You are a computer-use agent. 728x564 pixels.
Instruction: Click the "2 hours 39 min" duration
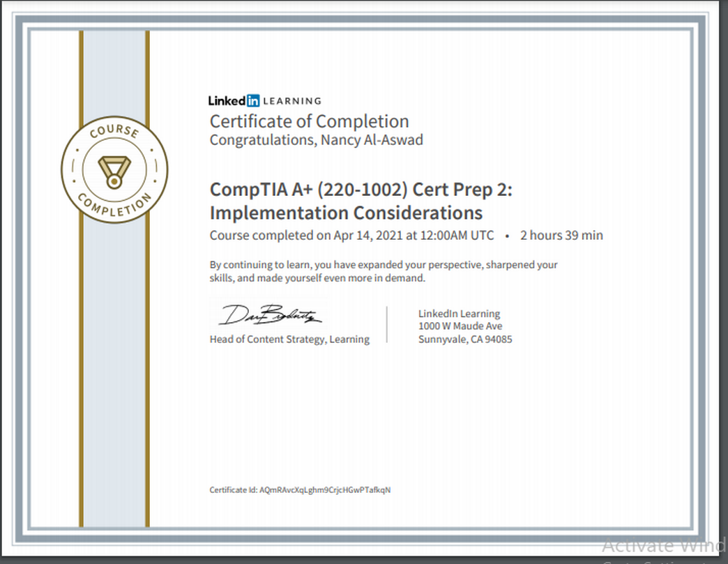tap(561, 236)
